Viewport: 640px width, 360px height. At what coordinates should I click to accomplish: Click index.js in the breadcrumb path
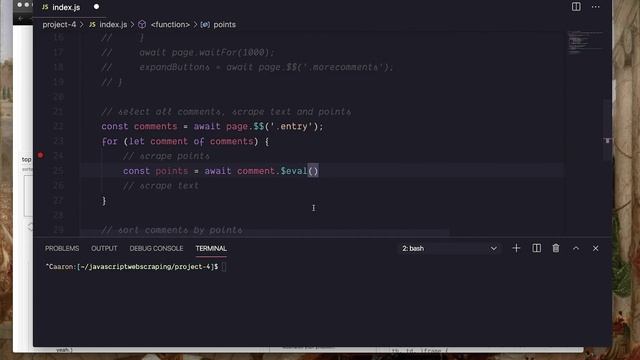point(113,24)
